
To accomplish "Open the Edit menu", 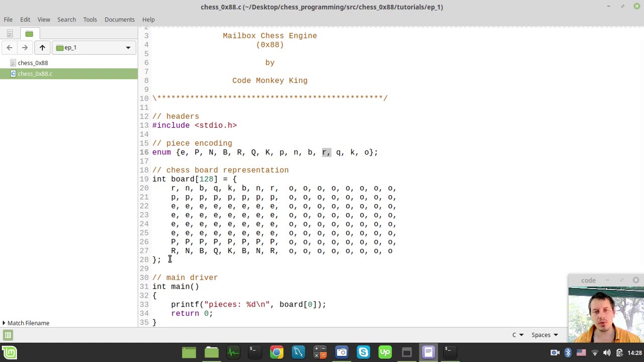I will pyautogui.click(x=25, y=19).
